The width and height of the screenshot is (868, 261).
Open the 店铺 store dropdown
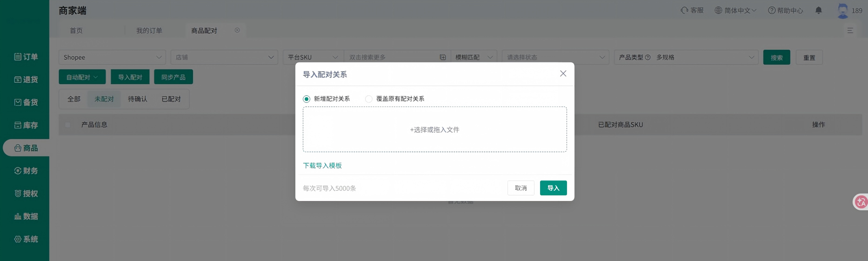224,57
